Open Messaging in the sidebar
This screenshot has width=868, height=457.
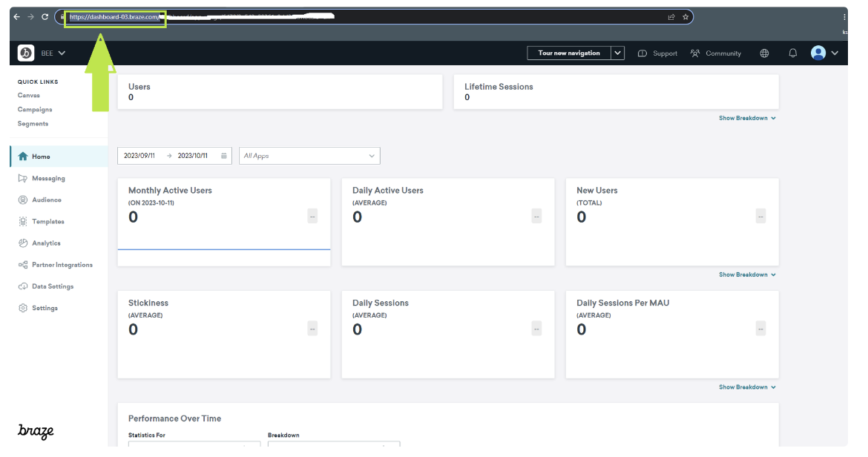click(48, 179)
